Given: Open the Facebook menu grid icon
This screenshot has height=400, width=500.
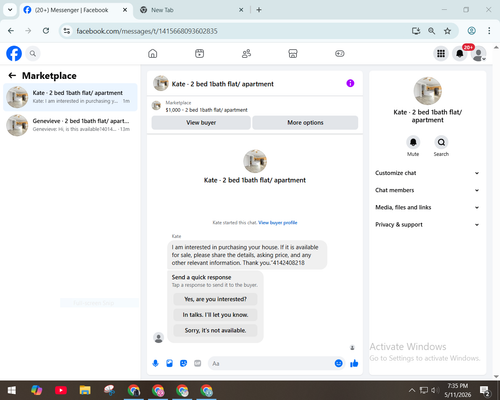Looking at the screenshot, I should [441, 53].
